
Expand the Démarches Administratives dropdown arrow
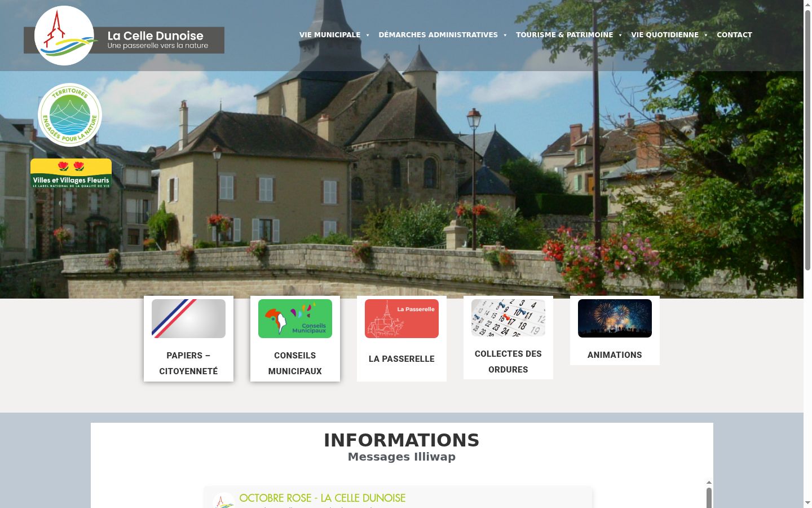pyautogui.click(x=505, y=35)
